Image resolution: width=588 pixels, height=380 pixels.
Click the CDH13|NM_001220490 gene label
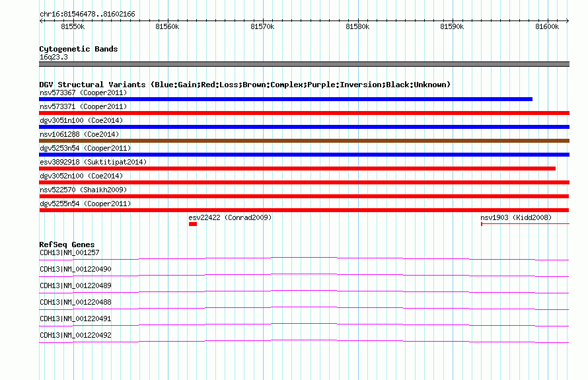pyautogui.click(x=75, y=269)
